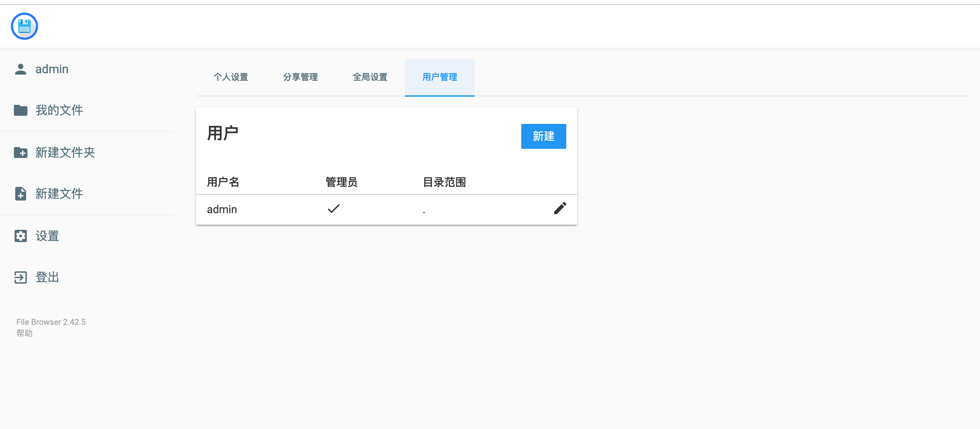Click the My Files folder icon

pyautogui.click(x=20, y=110)
